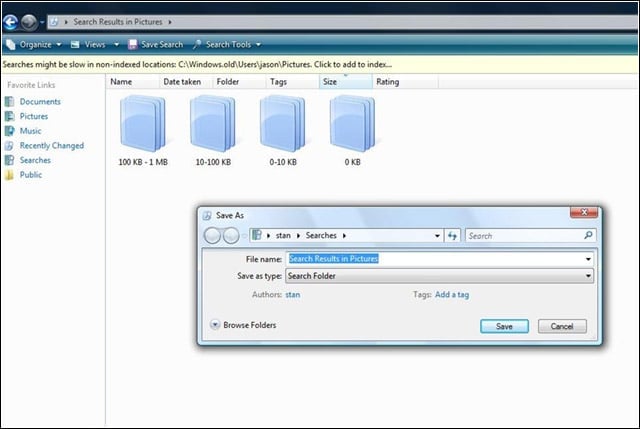Click the Music sidebar icon
Image resolution: width=640 pixels, height=429 pixels.
(9, 131)
